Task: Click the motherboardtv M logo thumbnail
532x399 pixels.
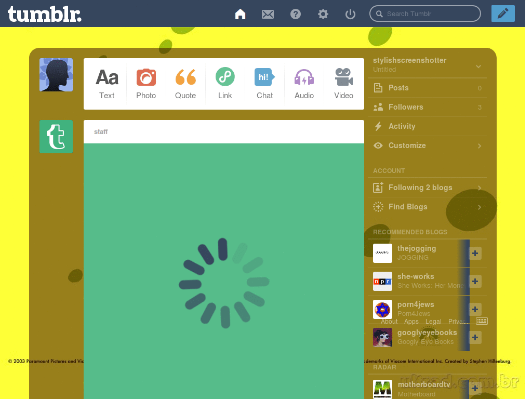Action: point(382,389)
